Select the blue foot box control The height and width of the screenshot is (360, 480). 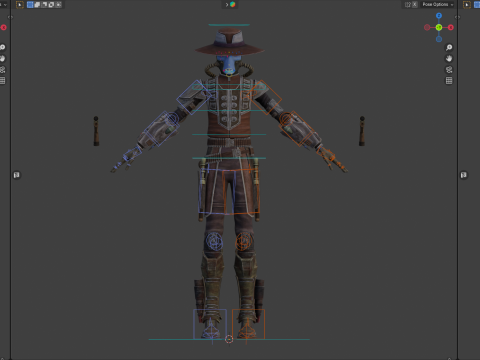tap(210, 324)
